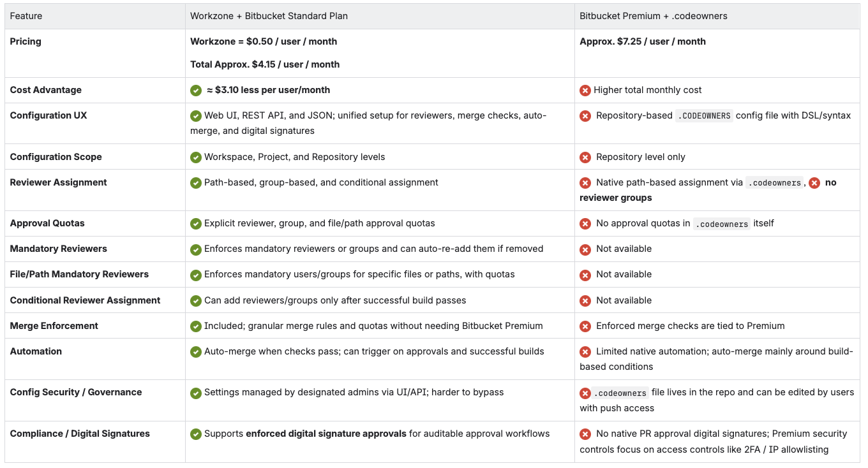The image size is (868, 468).
Task: Click the 'enforced digital signature approvals' bold text
Action: [x=326, y=434]
